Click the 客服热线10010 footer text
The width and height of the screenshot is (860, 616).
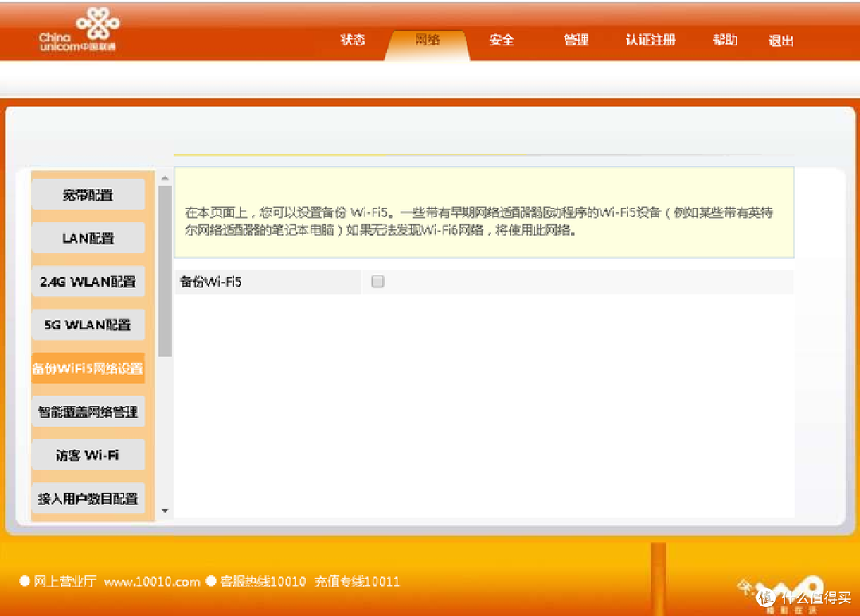click(263, 582)
